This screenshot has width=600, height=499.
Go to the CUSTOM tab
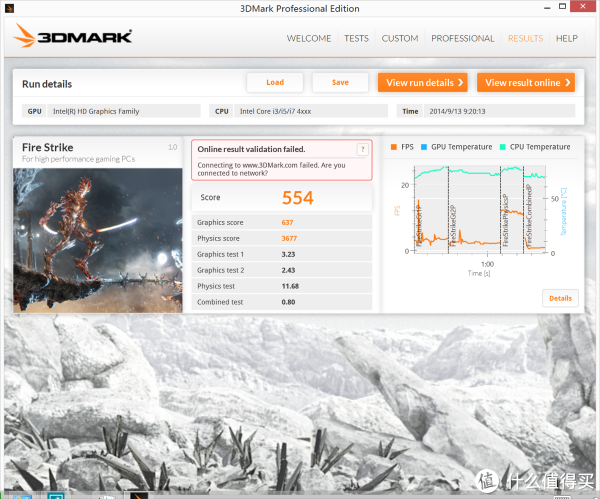[x=400, y=38]
